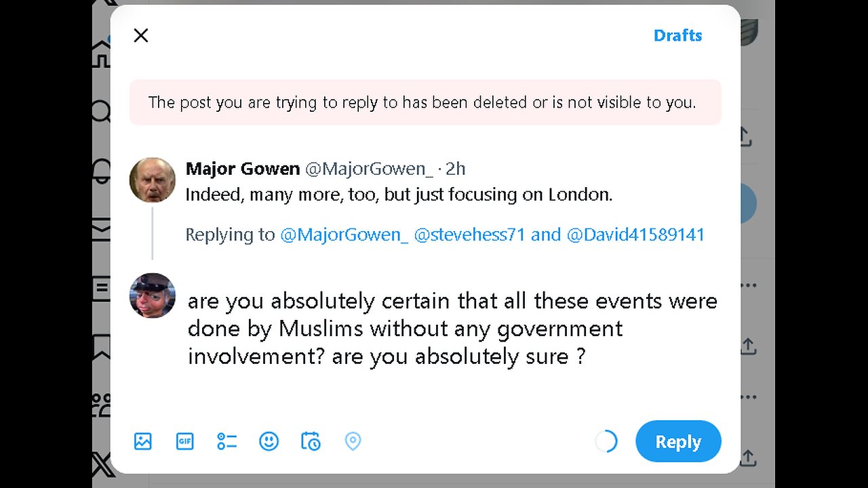Add an image to the reply
This screenshot has width=868, height=488.
pos(143,441)
